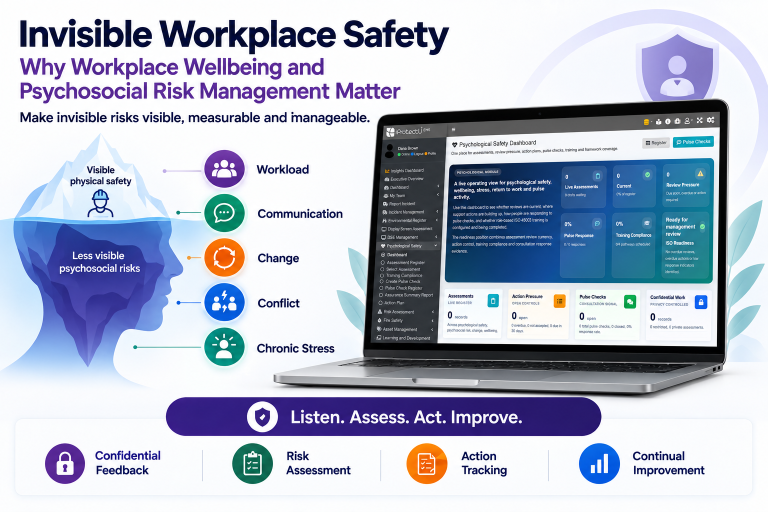Expand the Risk Assessment sidebar item
The height and width of the screenshot is (512, 768).
(x=408, y=312)
